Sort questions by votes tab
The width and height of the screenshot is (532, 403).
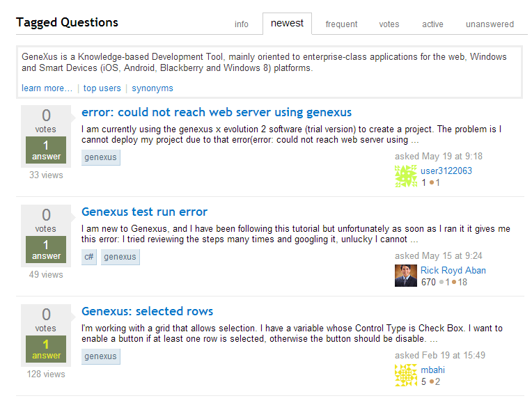pos(389,24)
